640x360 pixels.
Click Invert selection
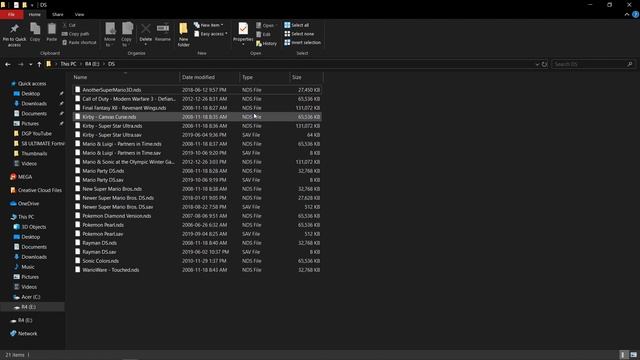pos(302,42)
